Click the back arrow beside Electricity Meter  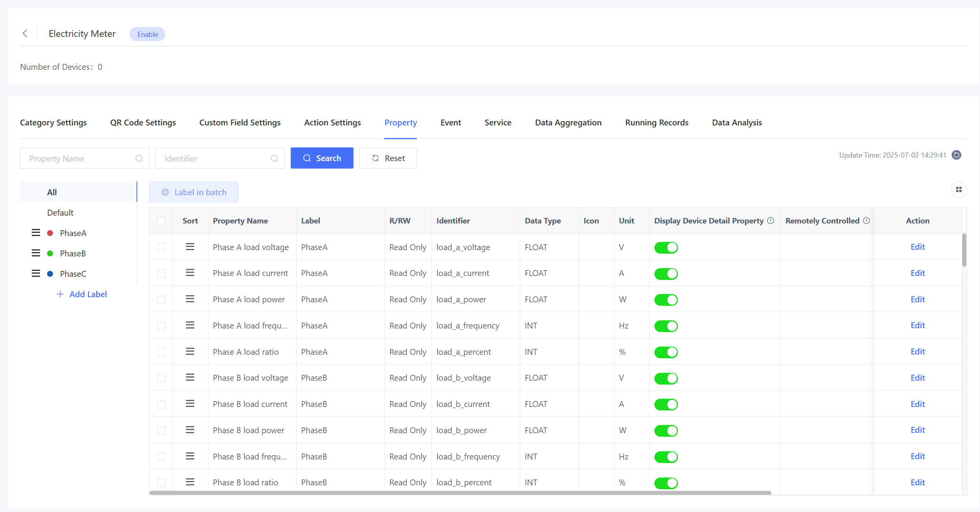(x=25, y=33)
